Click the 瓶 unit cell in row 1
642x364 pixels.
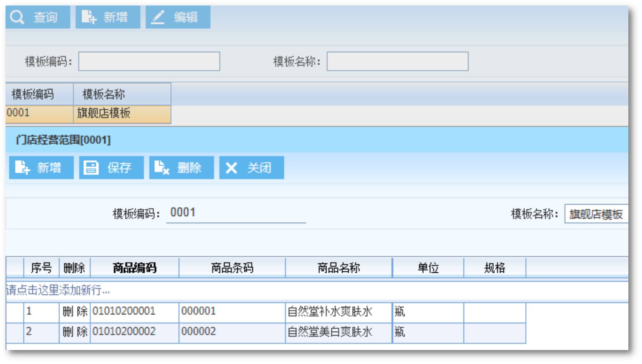[x=428, y=312]
